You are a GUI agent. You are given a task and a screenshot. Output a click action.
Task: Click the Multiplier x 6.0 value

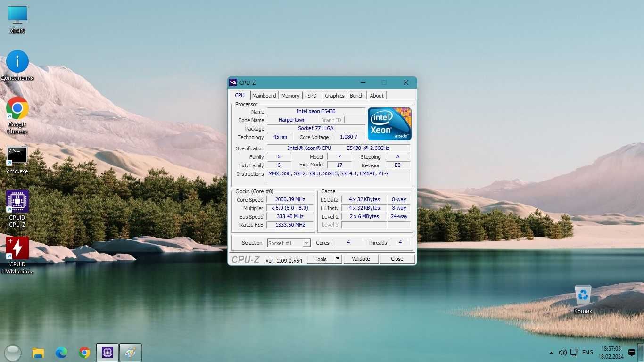(290, 208)
